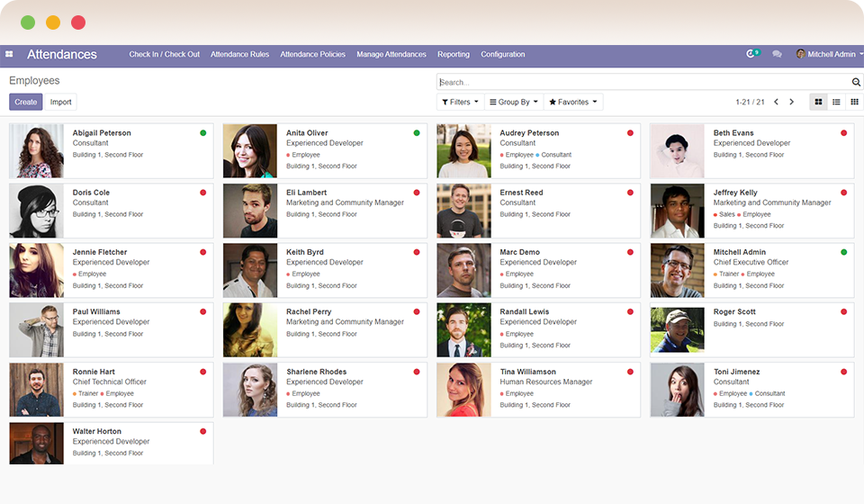Screen dimensions: 864x504
Task: Click the Create button
Action: [x=26, y=102]
